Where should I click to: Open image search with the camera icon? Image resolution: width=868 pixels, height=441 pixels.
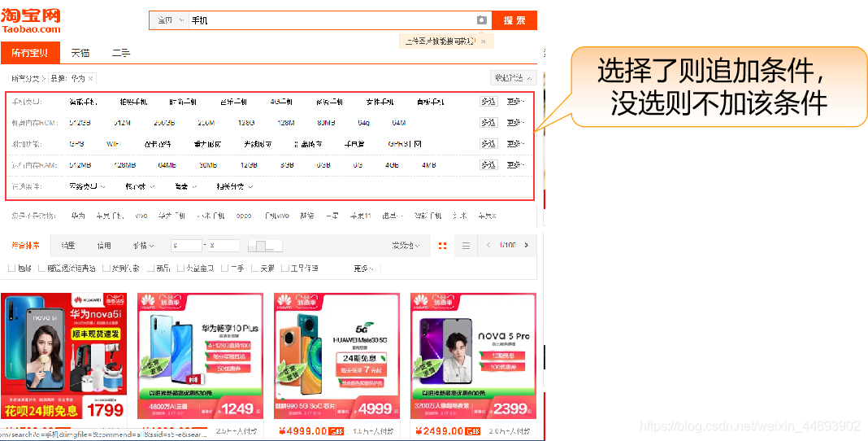pos(482,20)
